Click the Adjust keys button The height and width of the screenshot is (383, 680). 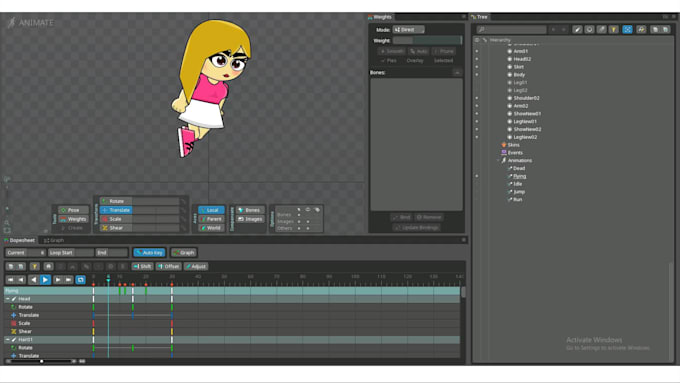[x=196, y=266]
